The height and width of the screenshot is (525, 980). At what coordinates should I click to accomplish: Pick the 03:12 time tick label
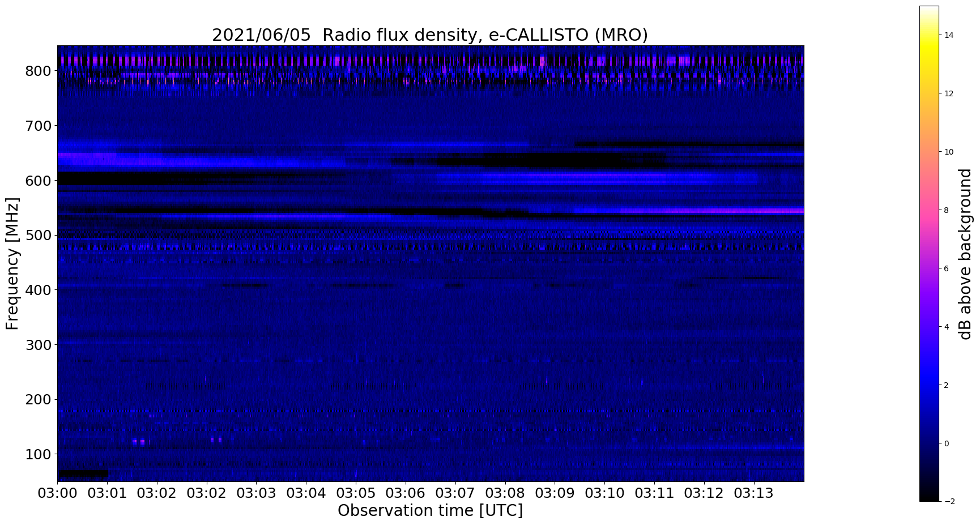(x=704, y=493)
